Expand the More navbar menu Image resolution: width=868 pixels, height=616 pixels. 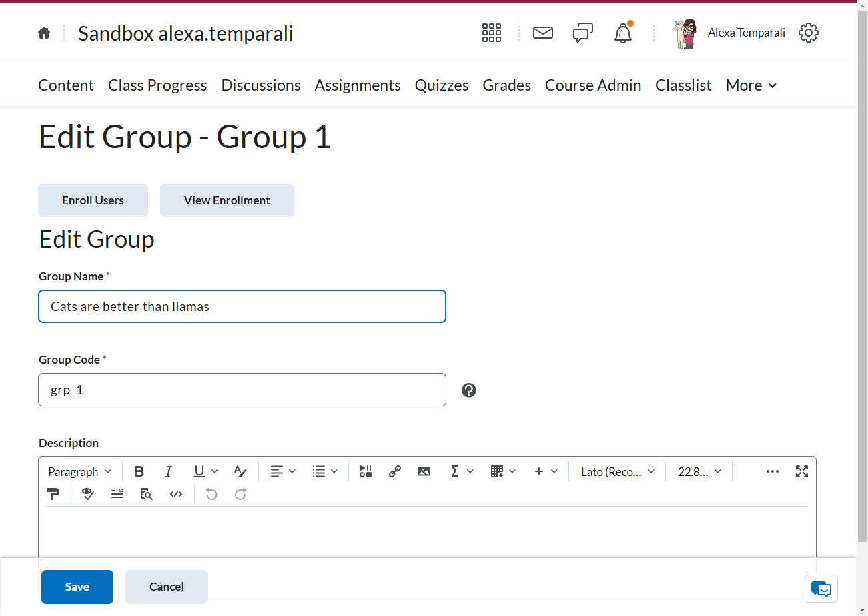pos(751,85)
